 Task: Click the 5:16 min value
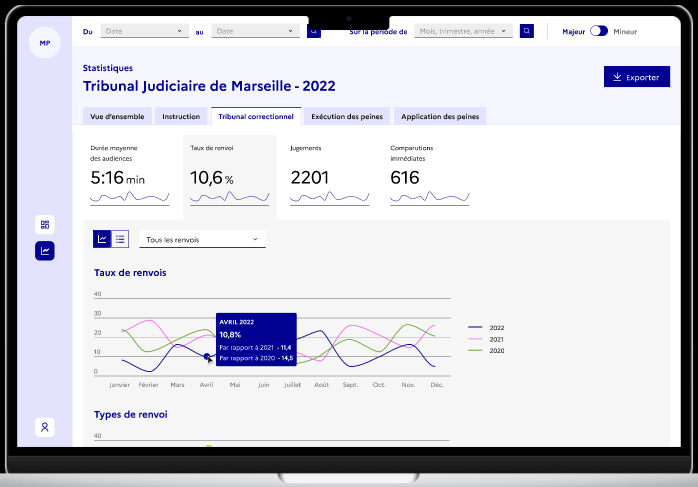pyautogui.click(x=118, y=178)
